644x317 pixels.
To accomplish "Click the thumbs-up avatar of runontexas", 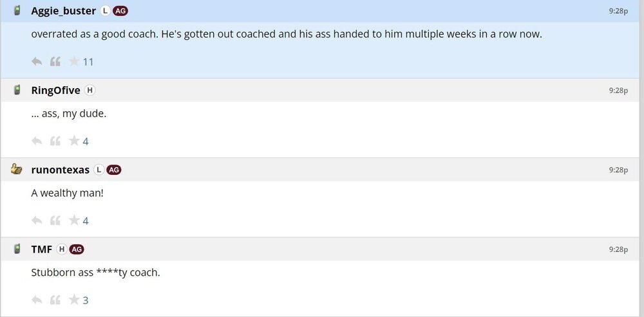I will (17, 170).
